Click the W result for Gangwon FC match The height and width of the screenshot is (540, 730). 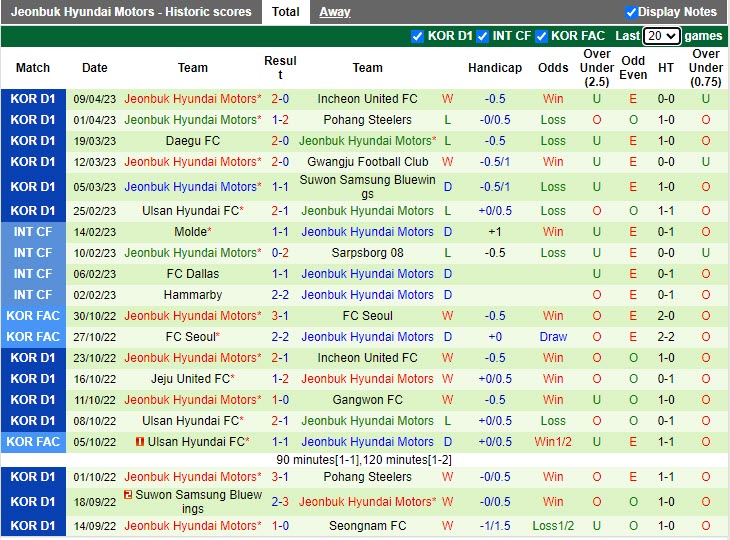447,399
